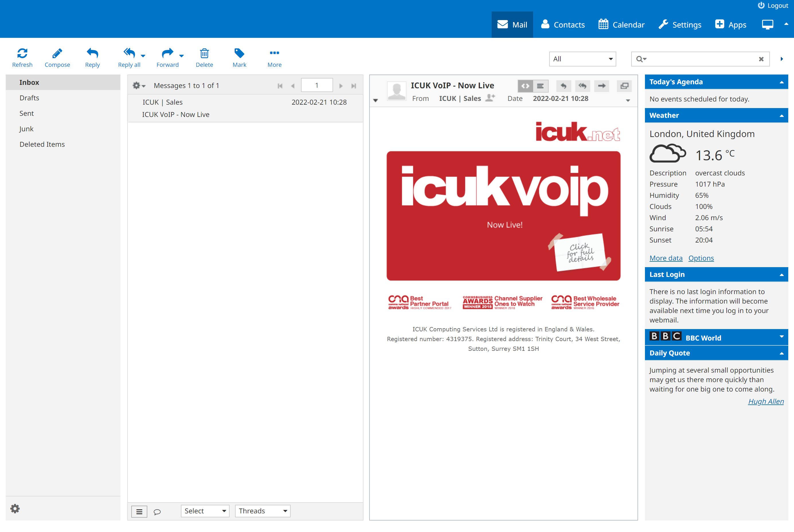The width and height of the screenshot is (794, 532).
Task: Open the Apps tab
Action: tap(731, 25)
